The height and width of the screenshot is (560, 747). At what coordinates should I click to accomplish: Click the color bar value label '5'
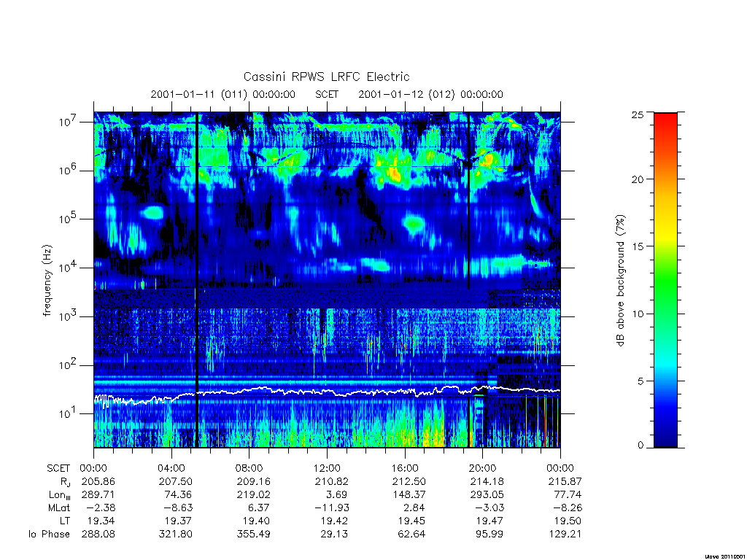coord(640,381)
